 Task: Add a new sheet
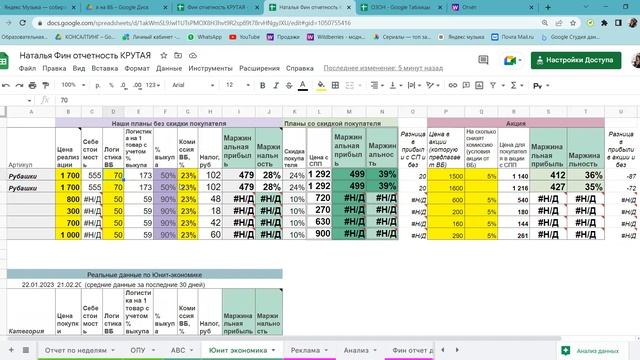click(11, 350)
